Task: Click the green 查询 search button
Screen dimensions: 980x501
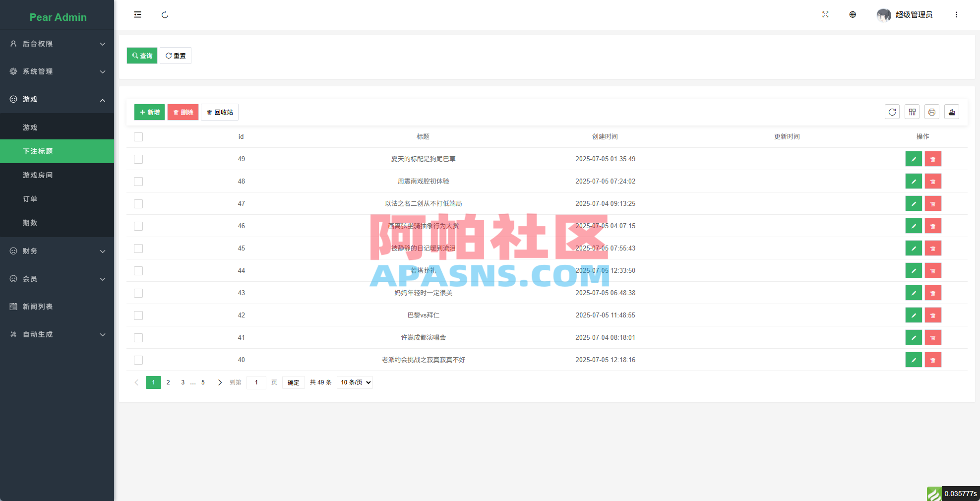Action: pyautogui.click(x=142, y=56)
